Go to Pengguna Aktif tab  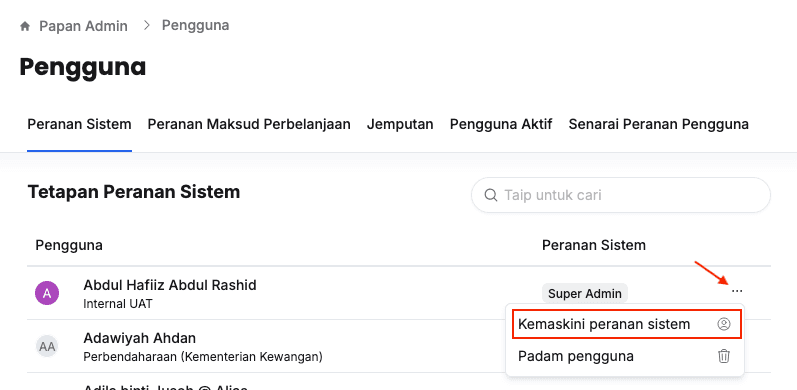tap(501, 125)
